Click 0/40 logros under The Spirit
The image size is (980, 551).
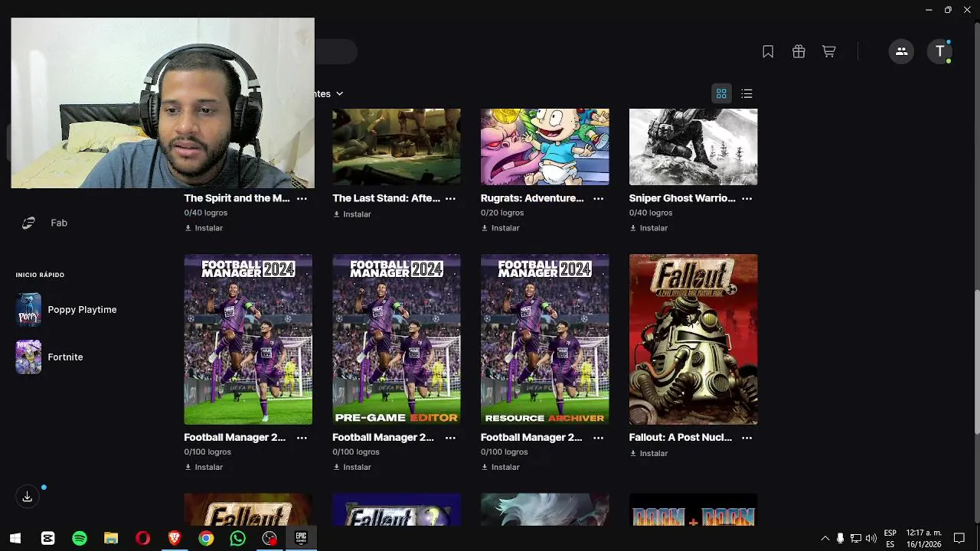(x=206, y=213)
